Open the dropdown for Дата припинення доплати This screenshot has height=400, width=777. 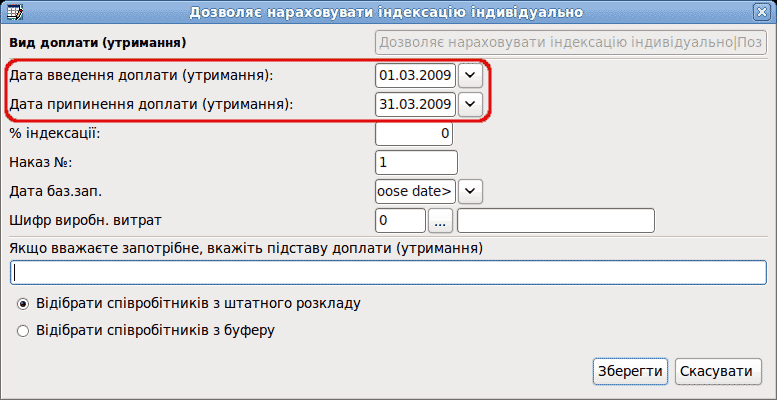(470, 104)
